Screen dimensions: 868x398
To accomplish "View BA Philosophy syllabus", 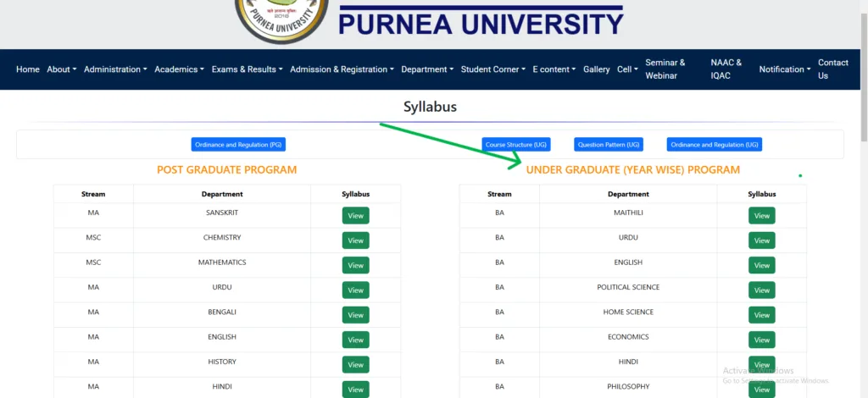I will click(762, 390).
